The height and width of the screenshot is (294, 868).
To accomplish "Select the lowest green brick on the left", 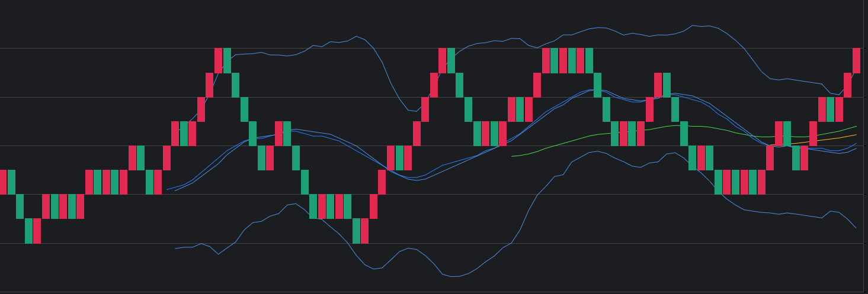I will click(x=28, y=231).
